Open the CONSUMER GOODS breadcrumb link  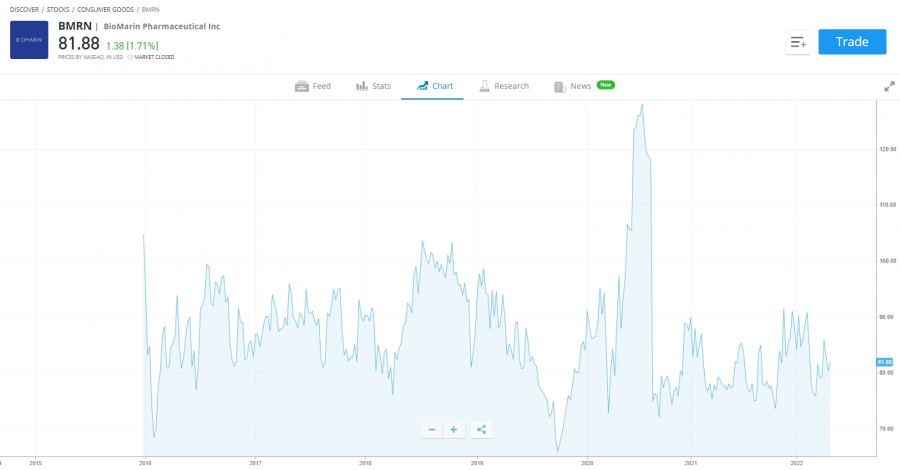(x=105, y=10)
